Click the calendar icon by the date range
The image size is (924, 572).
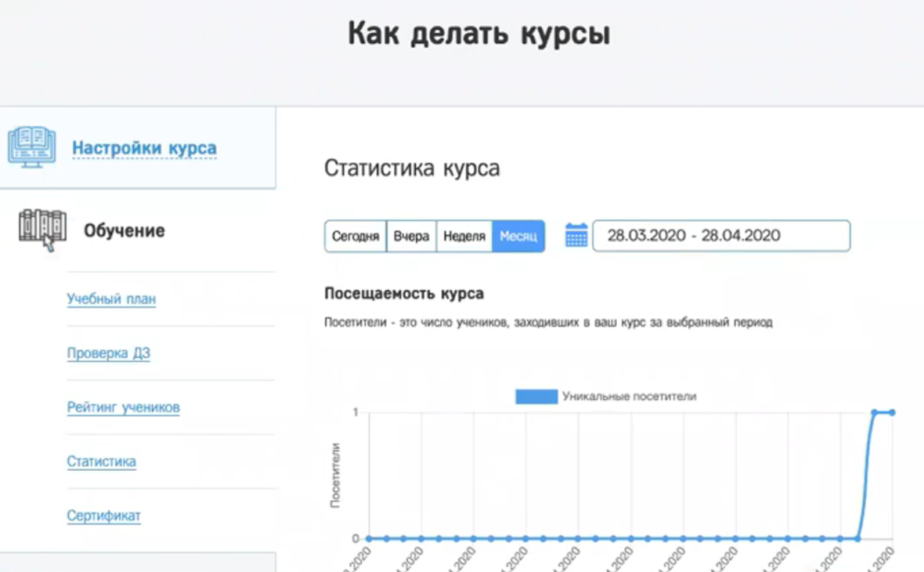[x=576, y=236]
